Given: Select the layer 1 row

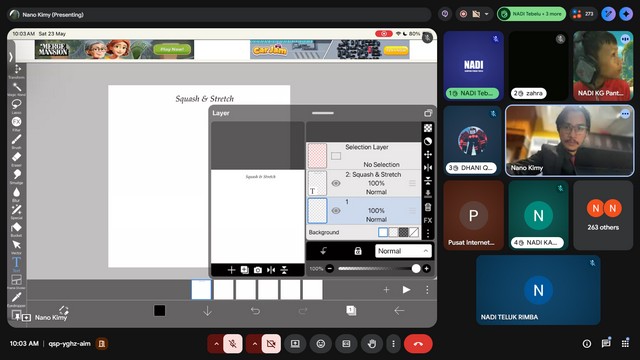Looking at the screenshot, I should click(364, 211).
